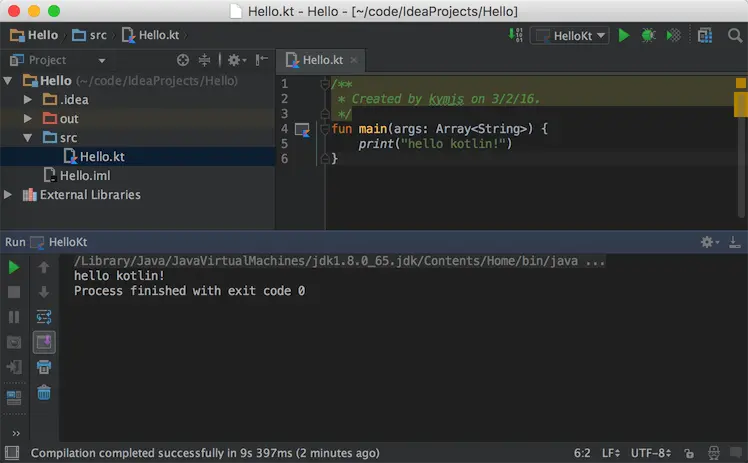The width and height of the screenshot is (748, 463).
Task: Click the Make Project binary arrow icon
Action: pyautogui.click(x=516, y=35)
